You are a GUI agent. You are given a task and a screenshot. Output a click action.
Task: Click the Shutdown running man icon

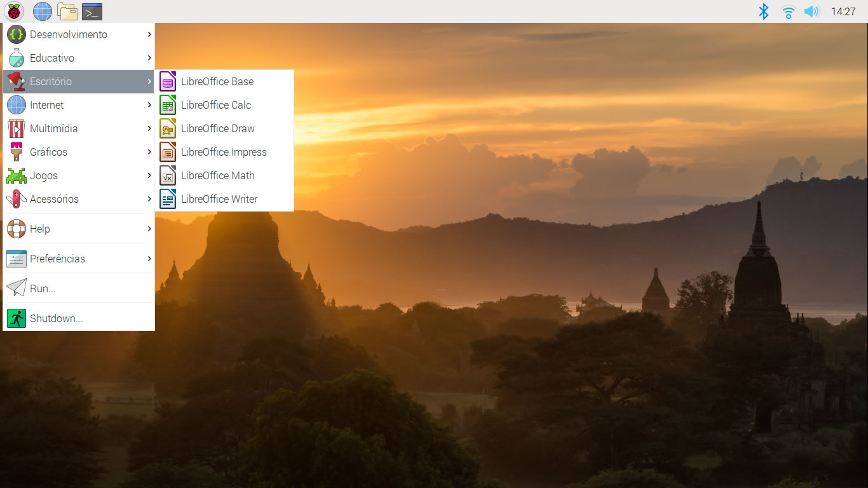(17, 318)
